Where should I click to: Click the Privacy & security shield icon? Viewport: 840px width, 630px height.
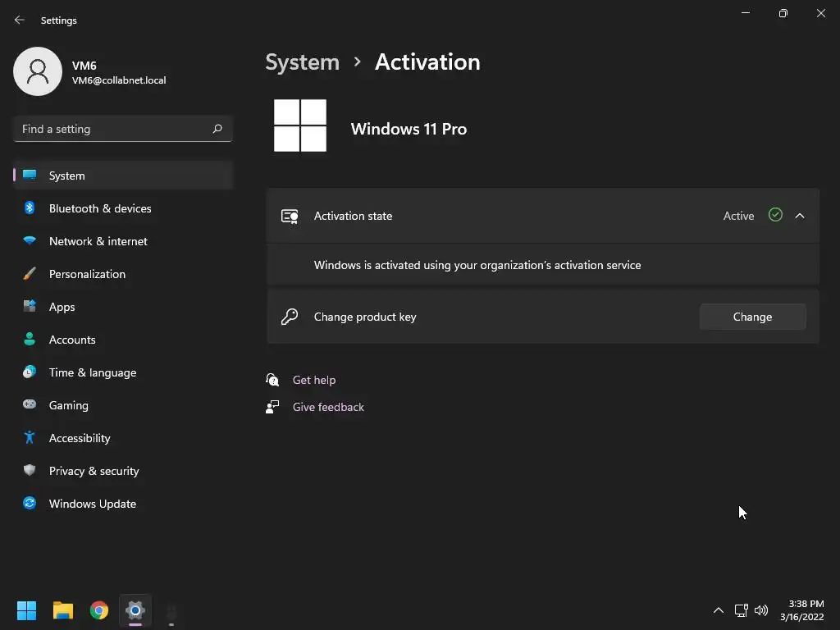pyautogui.click(x=30, y=471)
